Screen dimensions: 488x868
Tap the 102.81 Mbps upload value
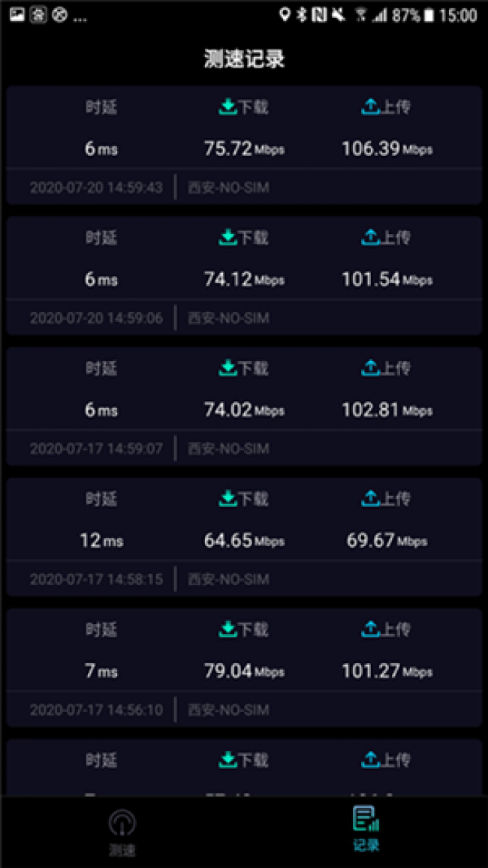tap(387, 410)
